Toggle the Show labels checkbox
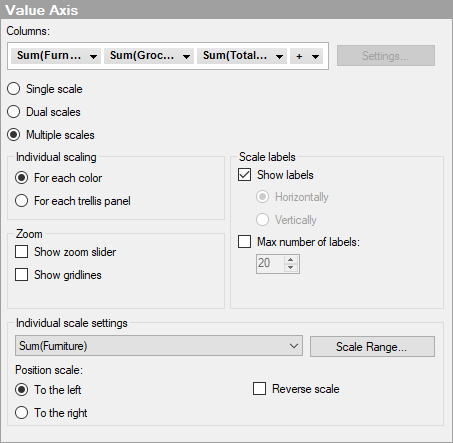The width and height of the screenshot is (453, 443). (245, 175)
